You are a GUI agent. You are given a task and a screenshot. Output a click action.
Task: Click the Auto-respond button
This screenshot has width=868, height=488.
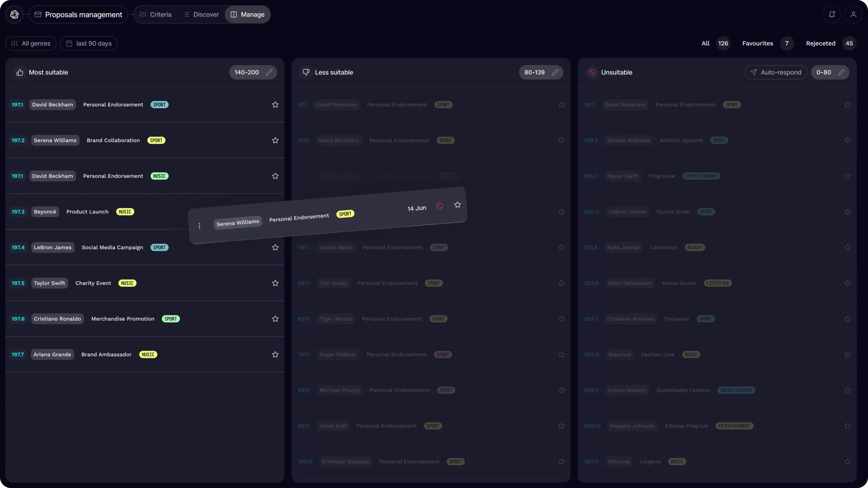coord(776,72)
